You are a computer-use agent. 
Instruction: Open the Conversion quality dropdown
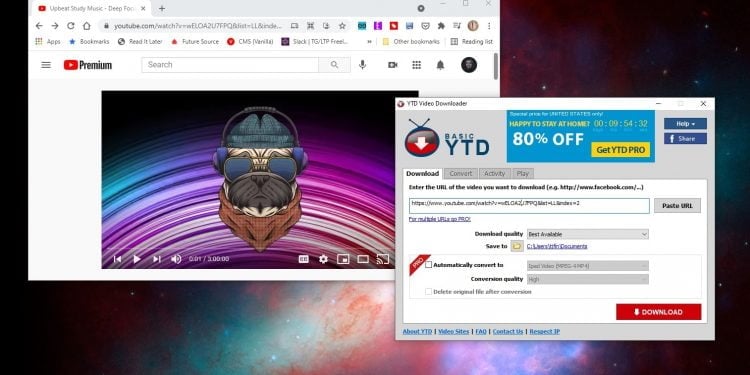(x=587, y=279)
